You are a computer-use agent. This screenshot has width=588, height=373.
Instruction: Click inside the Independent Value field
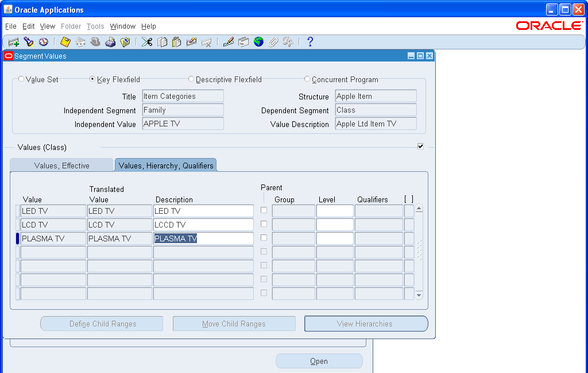coord(183,123)
